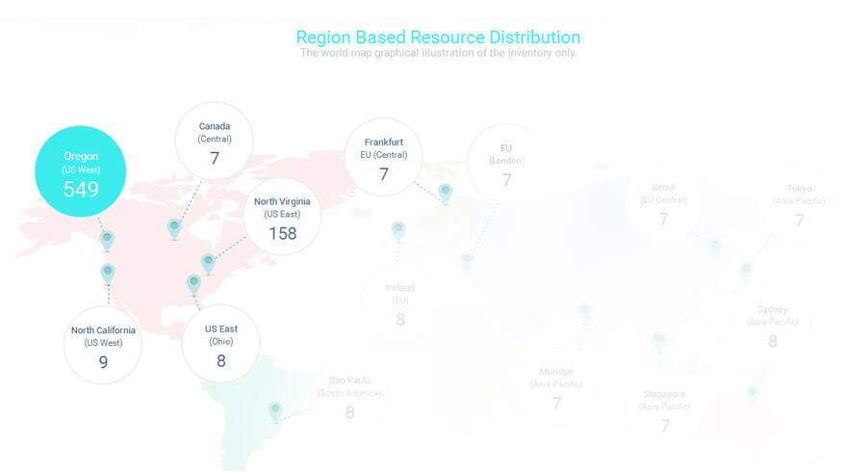Click the map pin above the Ireland bubble

click(x=398, y=230)
